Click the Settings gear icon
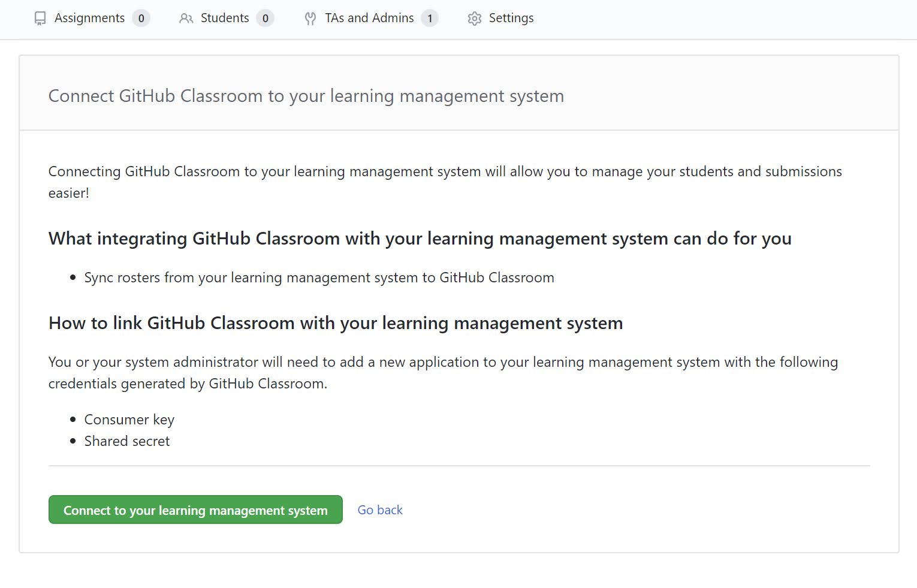 [x=474, y=19]
